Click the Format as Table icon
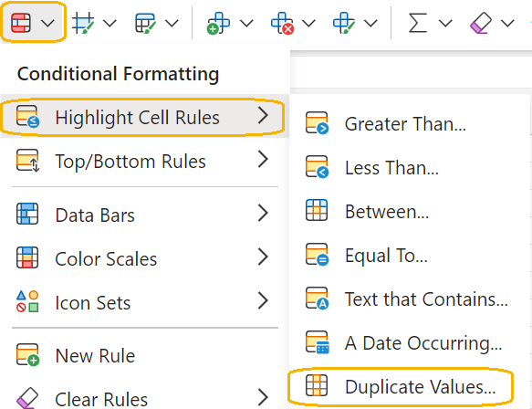This screenshot has height=409, width=532. [x=83, y=23]
